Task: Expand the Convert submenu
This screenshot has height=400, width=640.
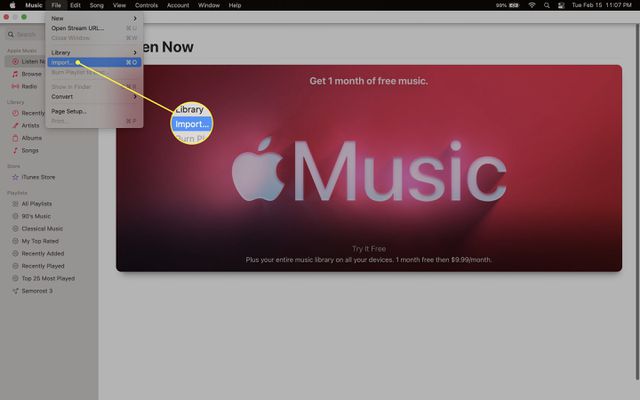Action: [x=135, y=96]
